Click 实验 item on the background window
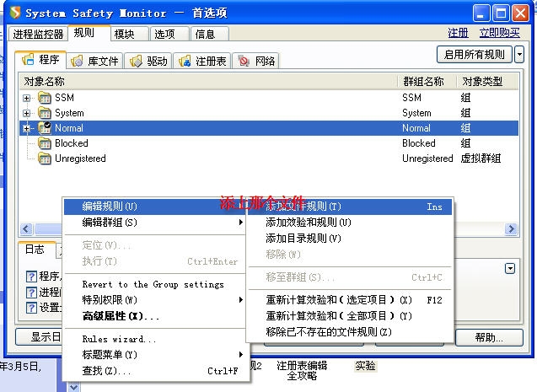 point(365,366)
